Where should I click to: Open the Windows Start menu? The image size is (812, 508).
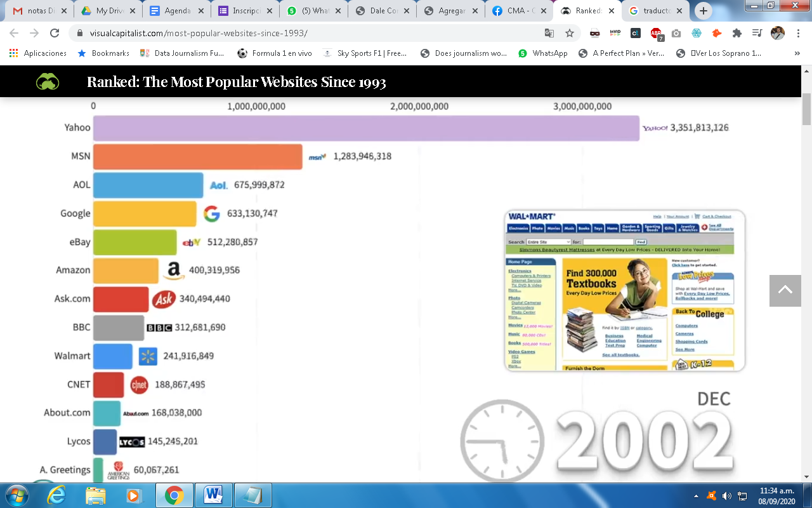(x=16, y=495)
